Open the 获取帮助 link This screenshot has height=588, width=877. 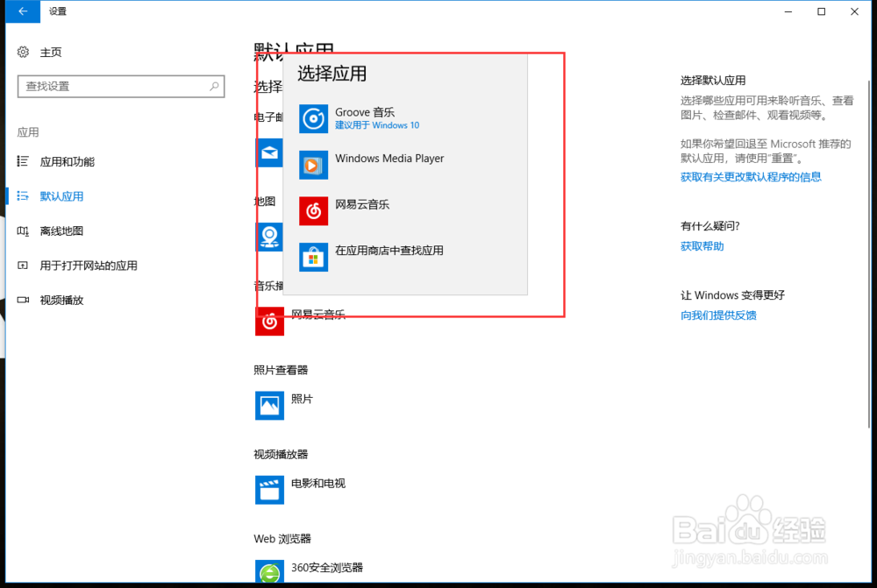pyautogui.click(x=702, y=246)
